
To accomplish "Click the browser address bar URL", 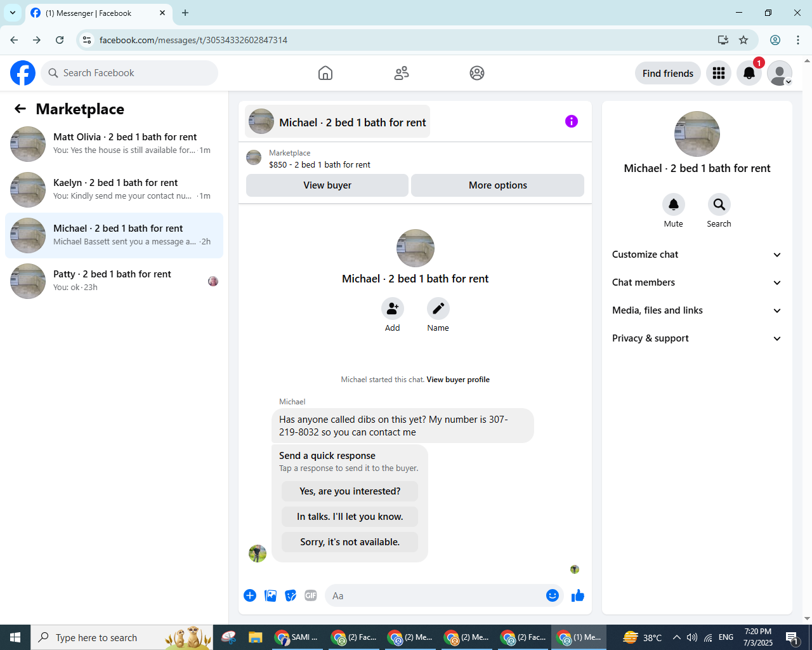I will click(x=193, y=40).
